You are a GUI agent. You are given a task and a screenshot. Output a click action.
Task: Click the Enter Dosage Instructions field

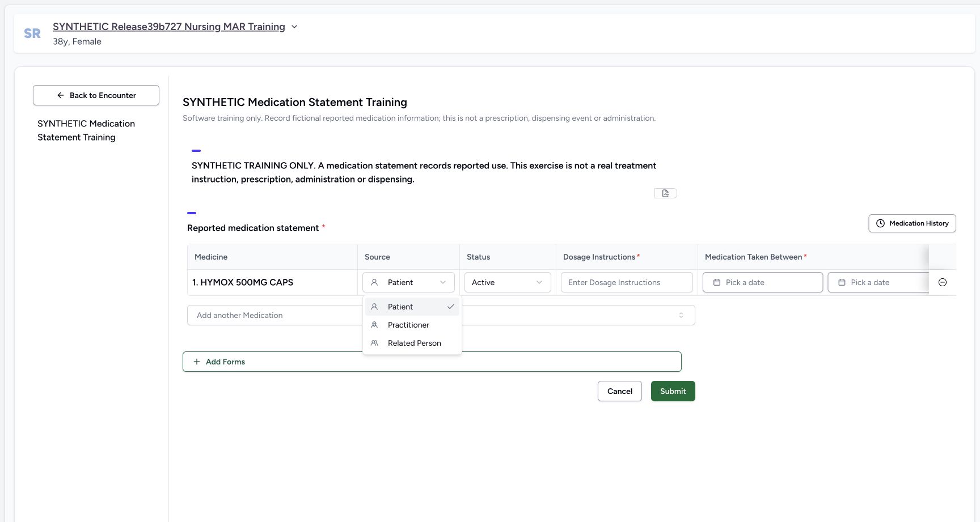pos(627,282)
